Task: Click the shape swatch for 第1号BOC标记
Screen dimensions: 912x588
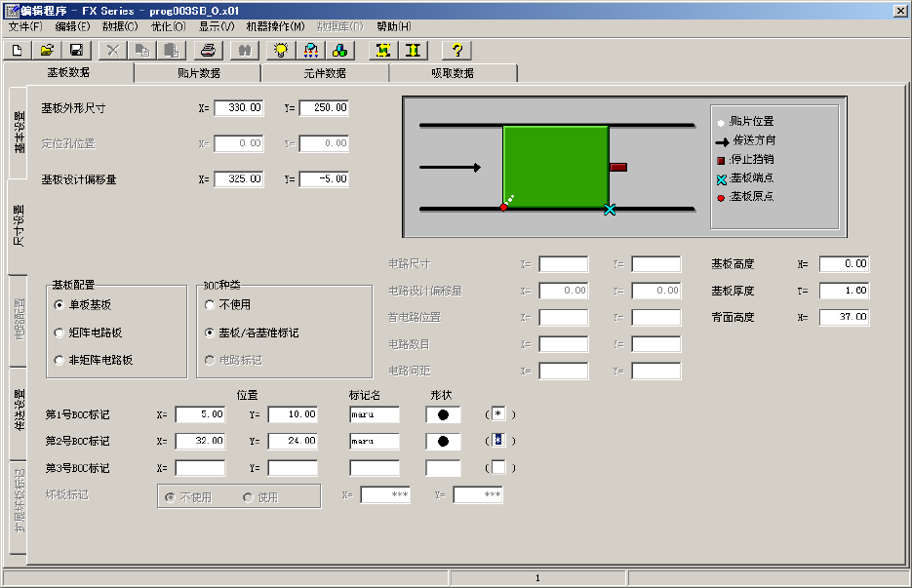Action: point(443,414)
